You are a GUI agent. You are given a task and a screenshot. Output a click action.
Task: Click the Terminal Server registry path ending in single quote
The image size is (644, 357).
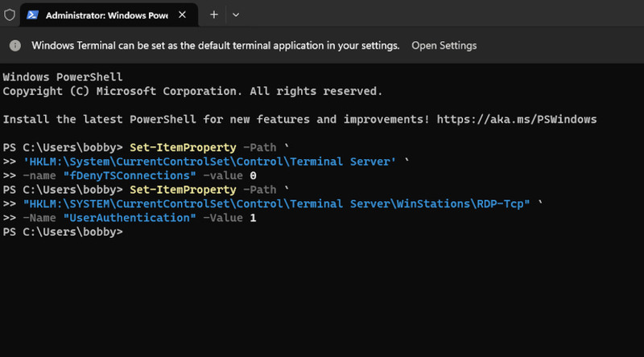click(x=209, y=162)
